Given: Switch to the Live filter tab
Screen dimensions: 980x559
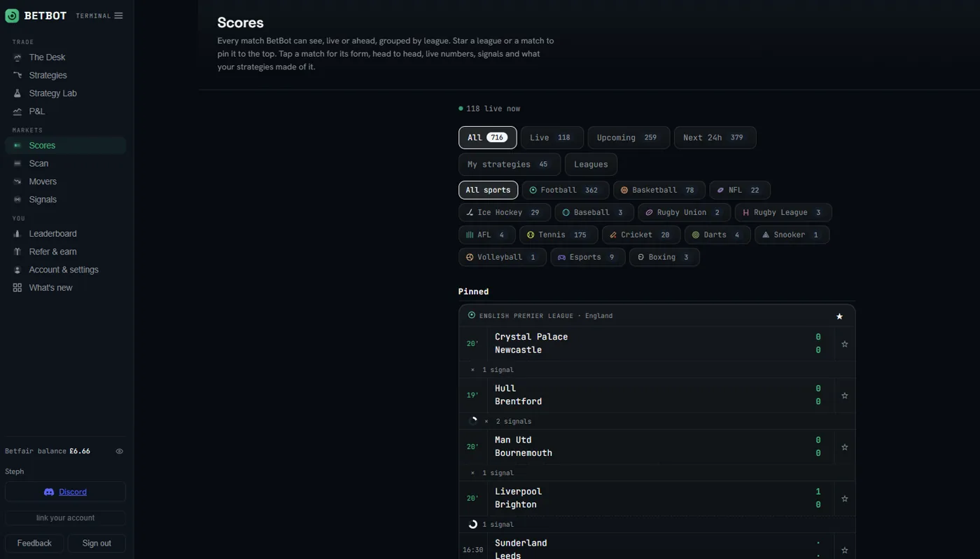Looking at the screenshot, I should click(552, 137).
